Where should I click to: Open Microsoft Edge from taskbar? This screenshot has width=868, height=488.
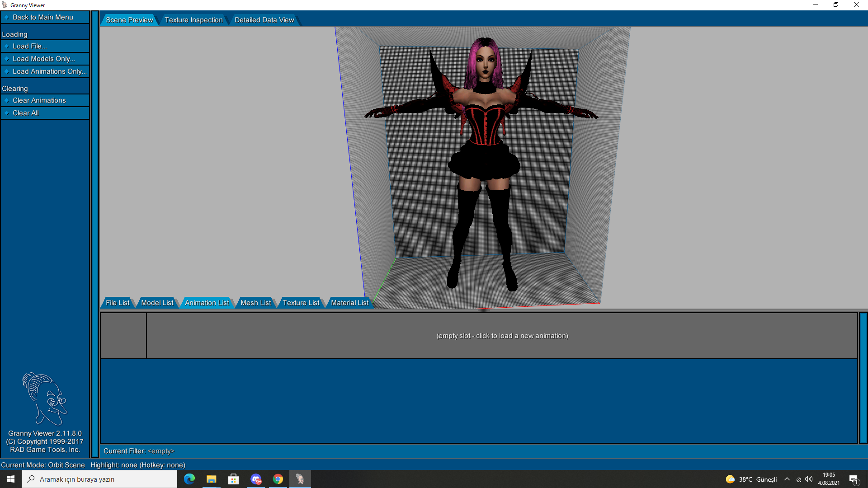(x=189, y=479)
